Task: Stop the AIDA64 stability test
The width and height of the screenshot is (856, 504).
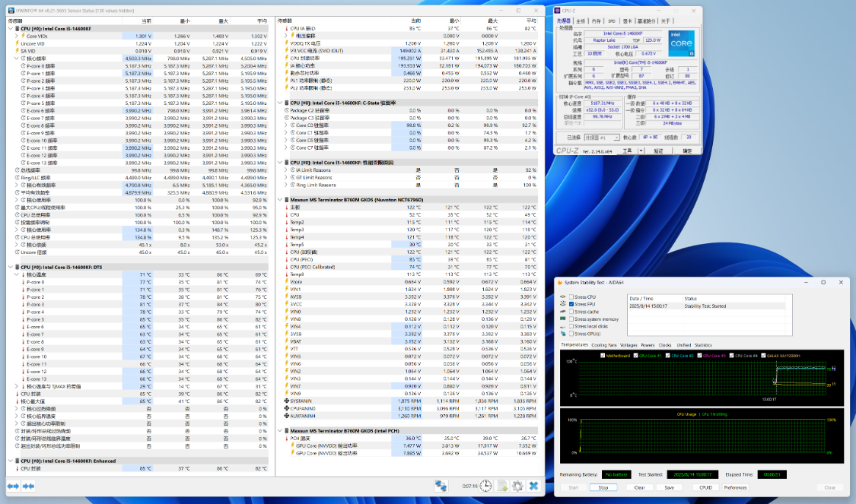Action: tap(603, 487)
